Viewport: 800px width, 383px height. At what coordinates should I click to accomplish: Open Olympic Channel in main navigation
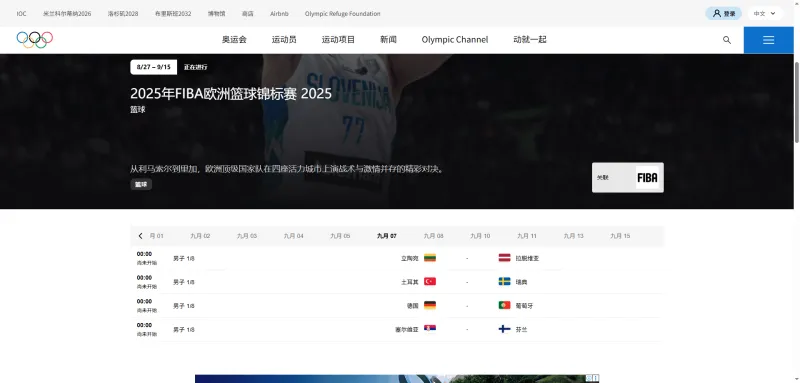(x=455, y=39)
